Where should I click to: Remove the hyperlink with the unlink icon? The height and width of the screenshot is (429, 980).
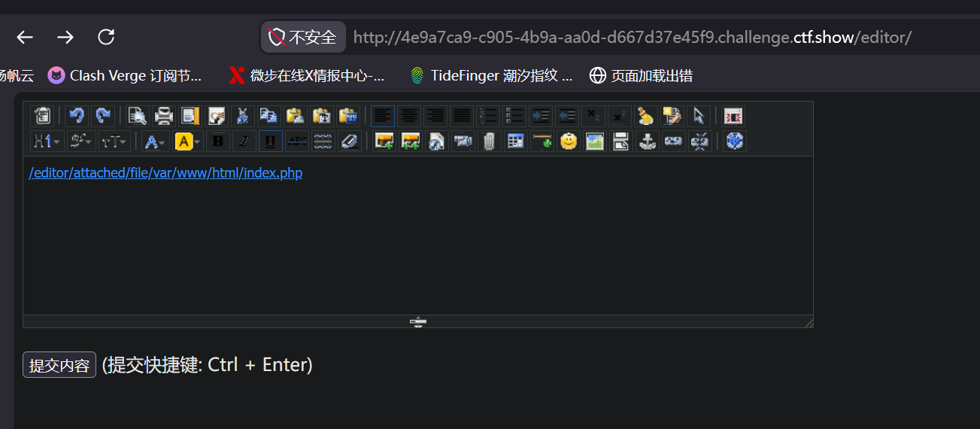point(699,141)
